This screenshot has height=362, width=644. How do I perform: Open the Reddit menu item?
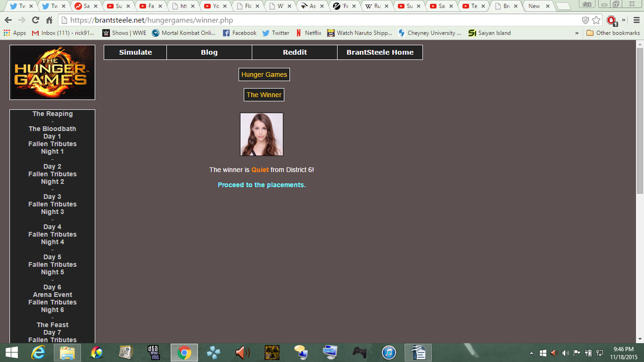[x=295, y=52]
